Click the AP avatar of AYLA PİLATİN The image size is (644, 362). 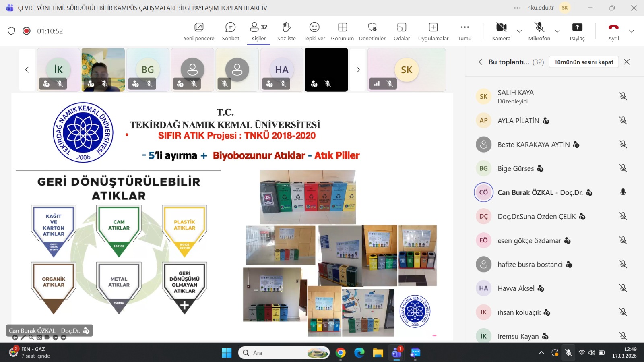[483, 120]
